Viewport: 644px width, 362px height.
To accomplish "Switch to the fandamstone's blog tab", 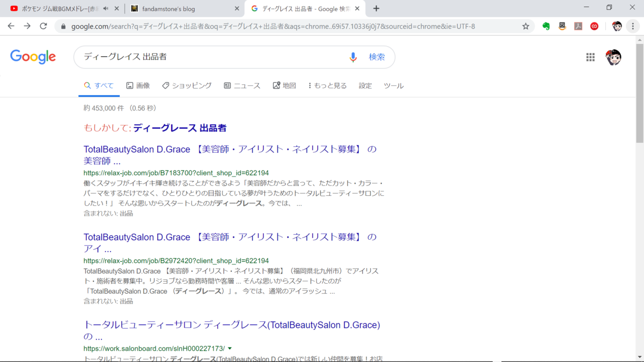I will point(184,9).
